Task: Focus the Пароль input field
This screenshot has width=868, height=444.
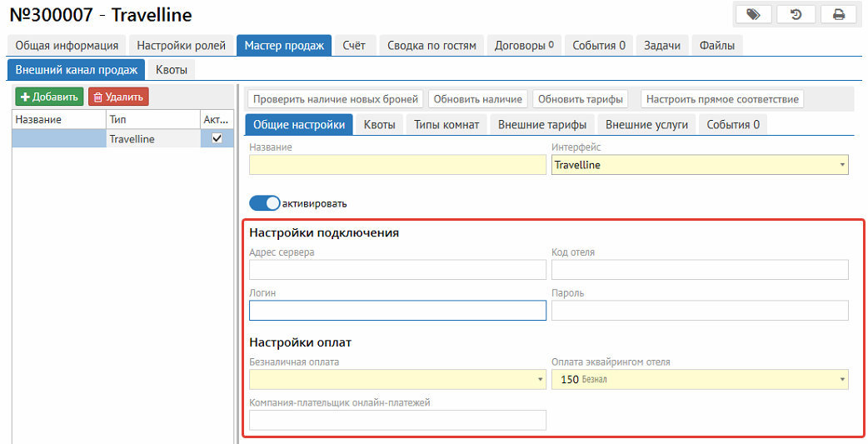Action: click(700, 311)
